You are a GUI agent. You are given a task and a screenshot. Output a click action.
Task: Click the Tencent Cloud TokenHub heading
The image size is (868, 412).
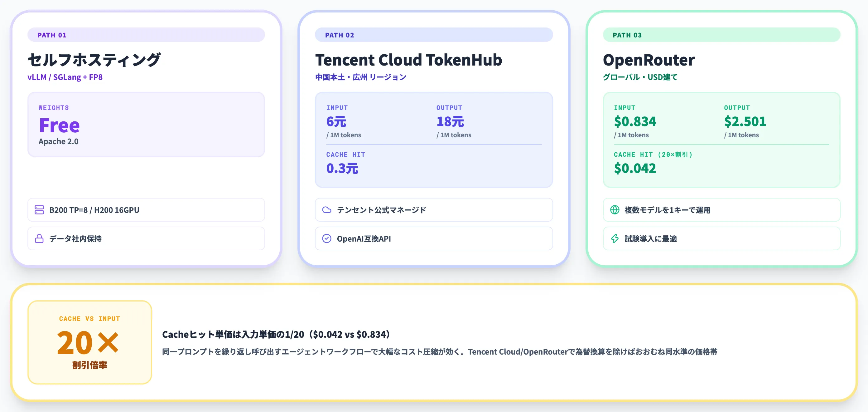click(x=408, y=60)
